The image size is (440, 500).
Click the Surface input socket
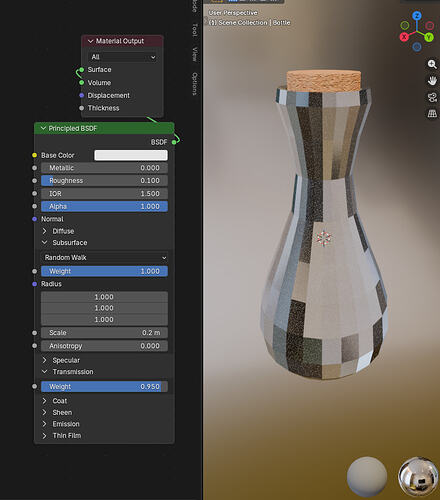pos(81,70)
